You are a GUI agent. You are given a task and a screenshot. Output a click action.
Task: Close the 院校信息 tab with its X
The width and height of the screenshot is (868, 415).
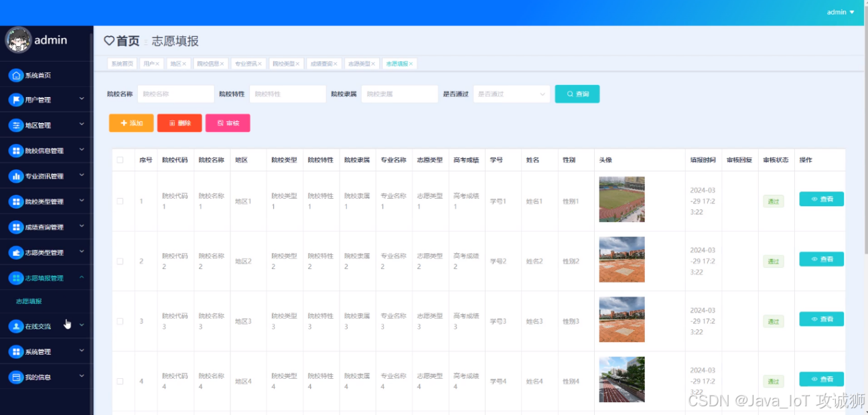[x=222, y=64]
